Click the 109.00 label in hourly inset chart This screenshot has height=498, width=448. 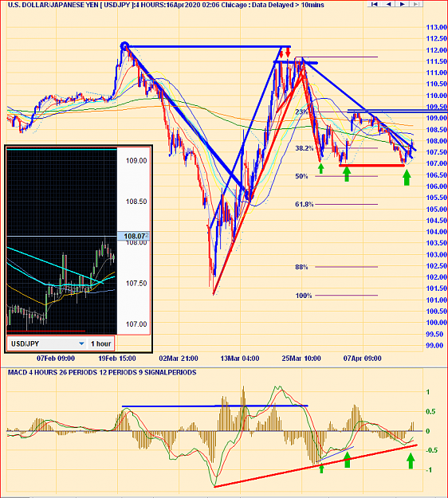(136, 161)
